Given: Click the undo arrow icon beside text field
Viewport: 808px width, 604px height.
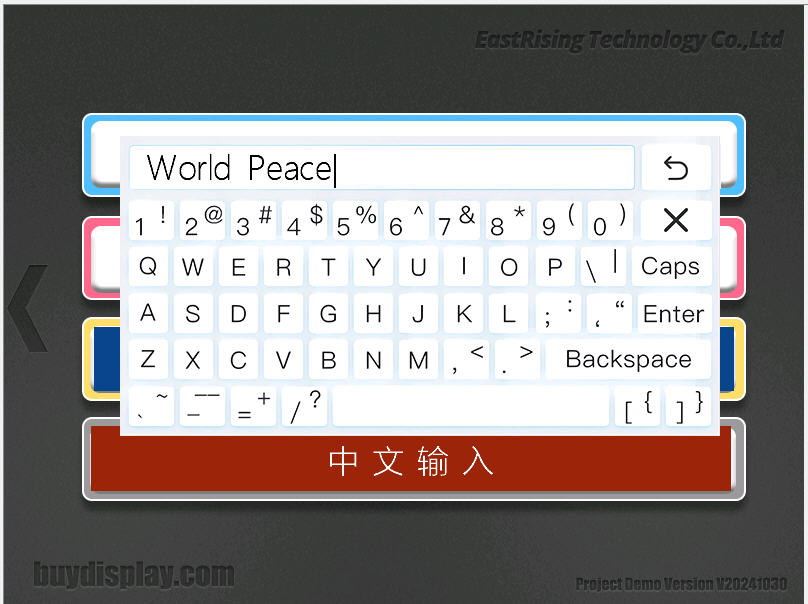Looking at the screenshot, I should 676,168.
